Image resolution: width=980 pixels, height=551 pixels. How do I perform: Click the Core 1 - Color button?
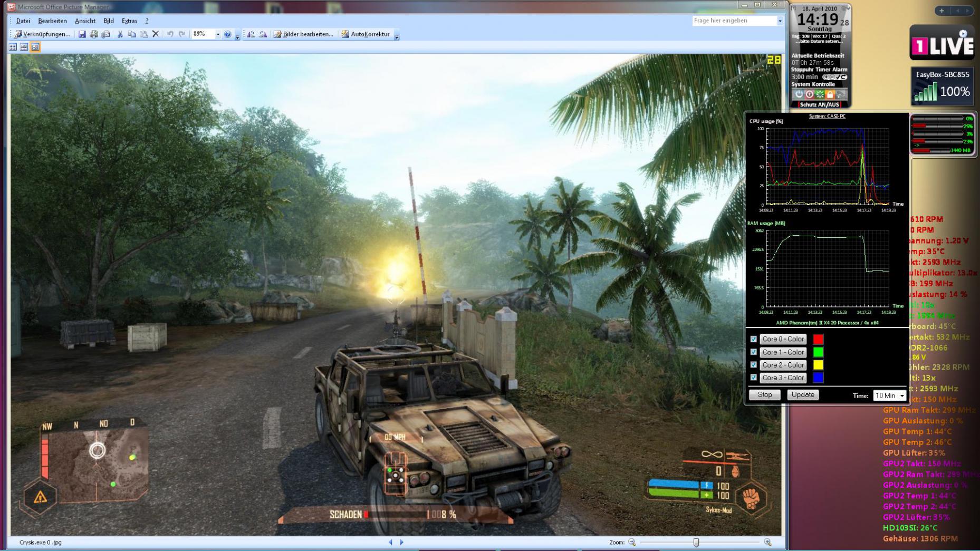coord(783,352)
